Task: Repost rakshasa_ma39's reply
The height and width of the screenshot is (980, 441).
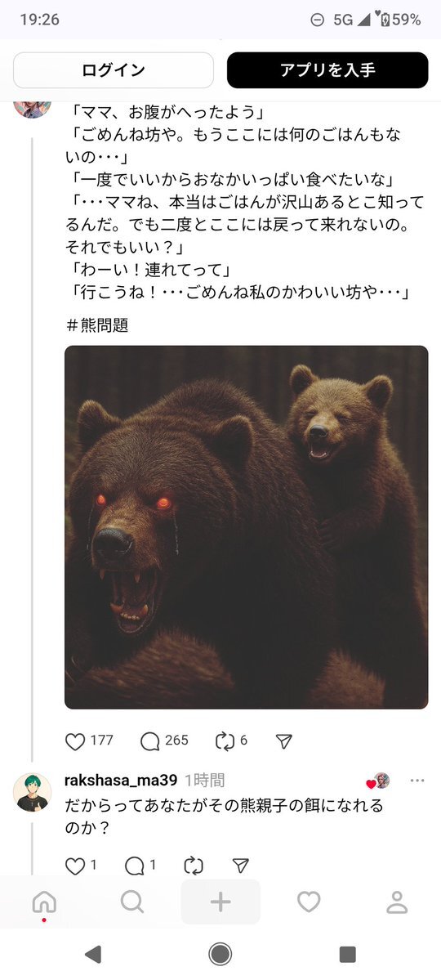Action: pos(194,866)
